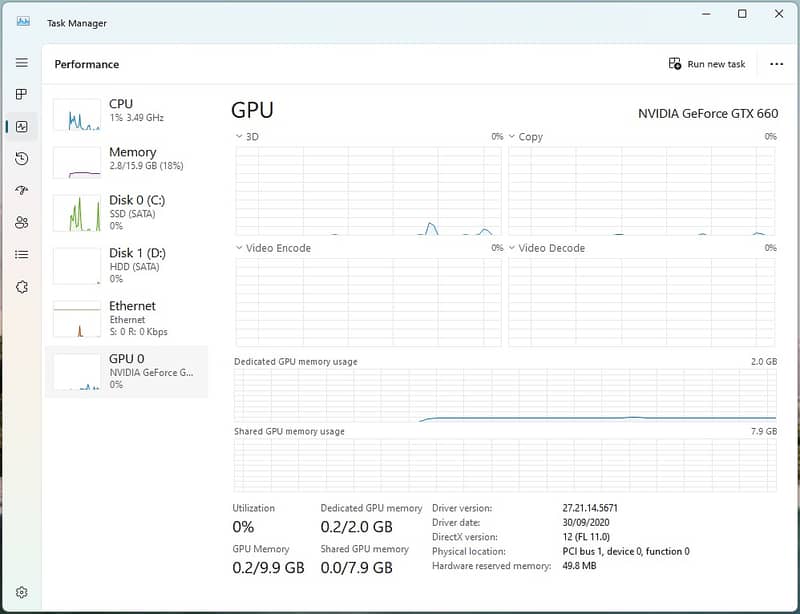The image size is (800, 614).
Task: Click DirectX version 12 (FL 11.0)
Action: [586, 536]
